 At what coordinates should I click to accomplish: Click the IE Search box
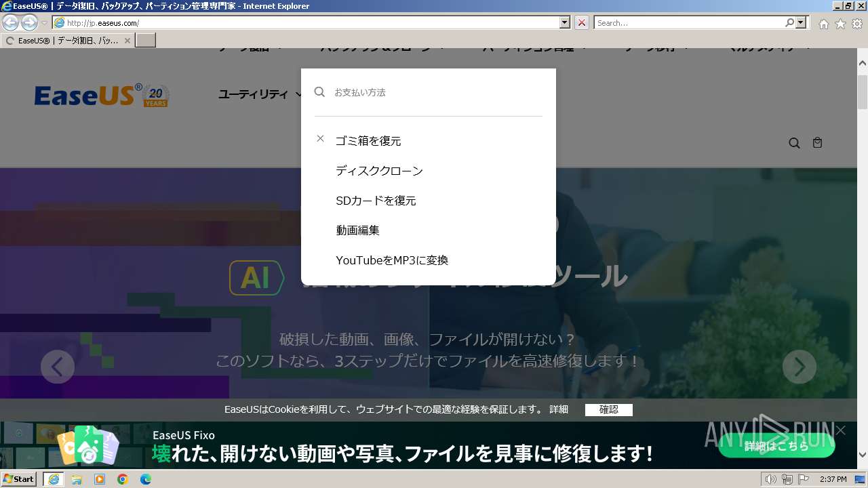[689, 23]
